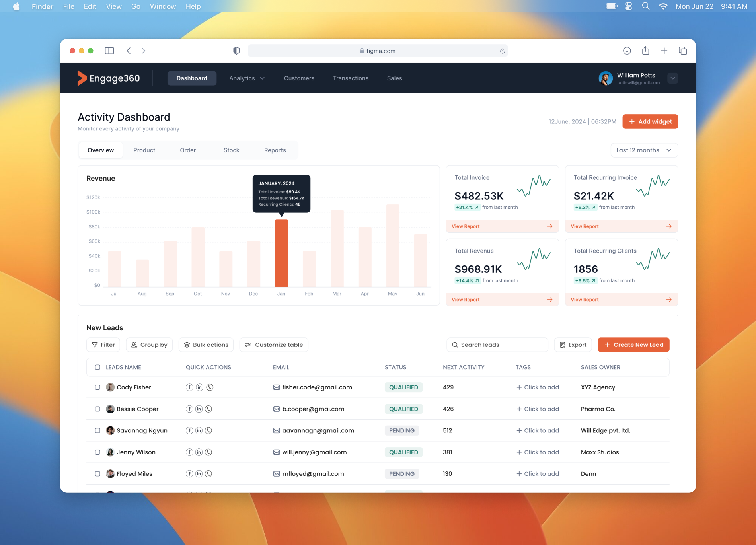Click the Create New Lead button
756x545 pixels.
click(x=633, y=345)
